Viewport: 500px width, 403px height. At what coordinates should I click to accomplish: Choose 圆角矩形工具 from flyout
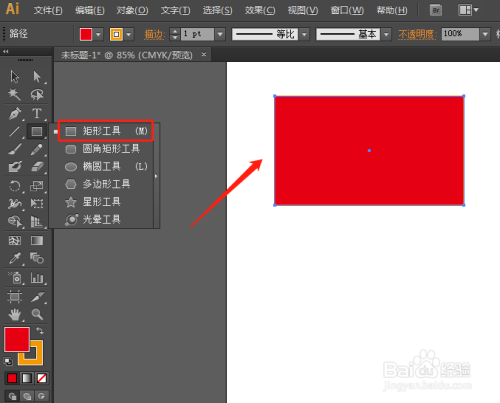(x=102, y=149)
